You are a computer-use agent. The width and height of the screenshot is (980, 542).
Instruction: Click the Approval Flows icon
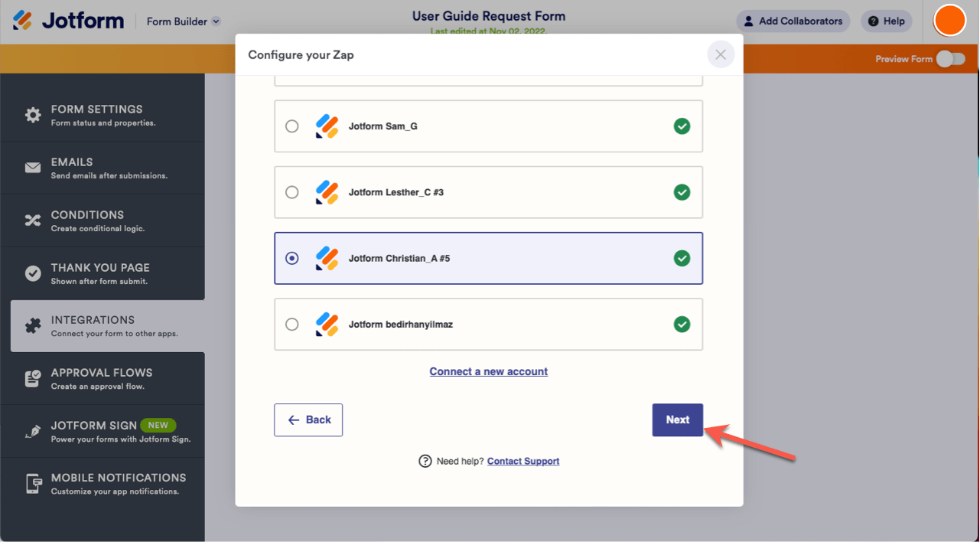coord(33,378)
